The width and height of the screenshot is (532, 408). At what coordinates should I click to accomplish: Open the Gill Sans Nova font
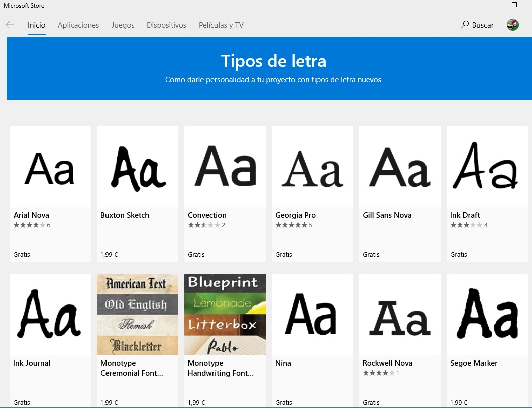[x=400, y=167]
